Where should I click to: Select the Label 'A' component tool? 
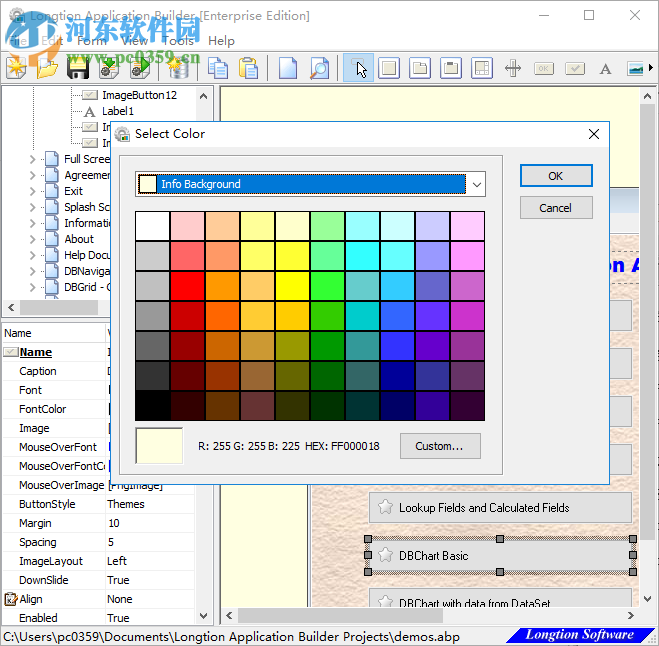tap(606, 69)
